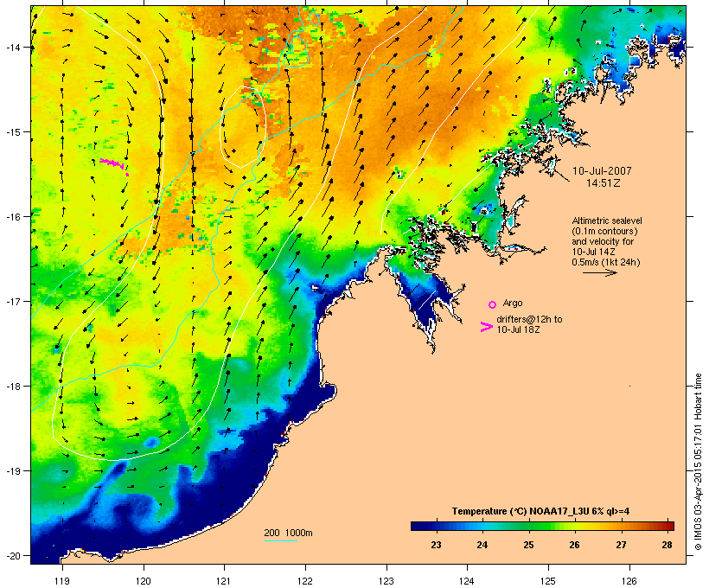
Task: Click the colorbar tick label 25
Action: (x=528, y=545)
